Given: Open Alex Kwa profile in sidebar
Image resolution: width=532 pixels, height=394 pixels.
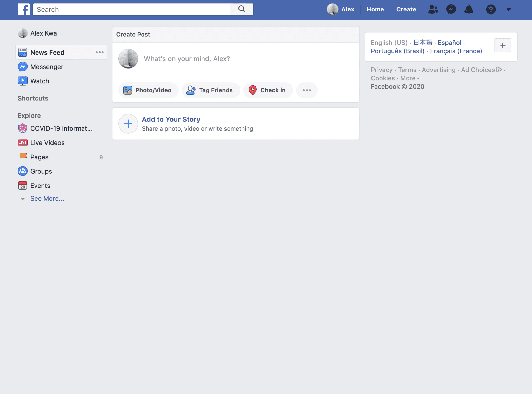Looking at the screenshot, I should tap(43, 33).
